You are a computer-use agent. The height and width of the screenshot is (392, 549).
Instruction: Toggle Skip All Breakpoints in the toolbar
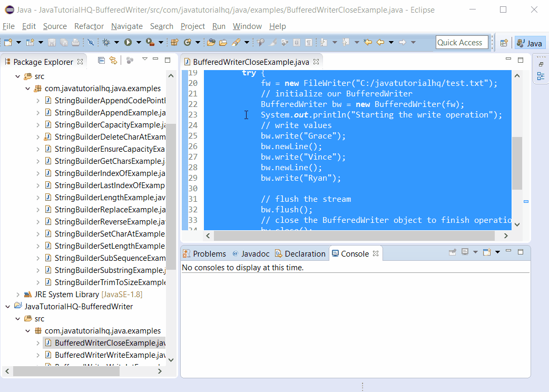click(x=91, y=42)
